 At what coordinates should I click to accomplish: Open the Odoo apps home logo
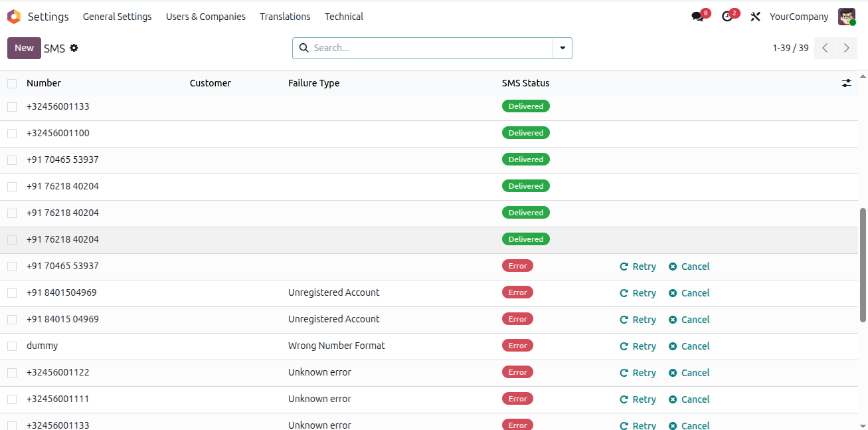click(x=14, y=17)
